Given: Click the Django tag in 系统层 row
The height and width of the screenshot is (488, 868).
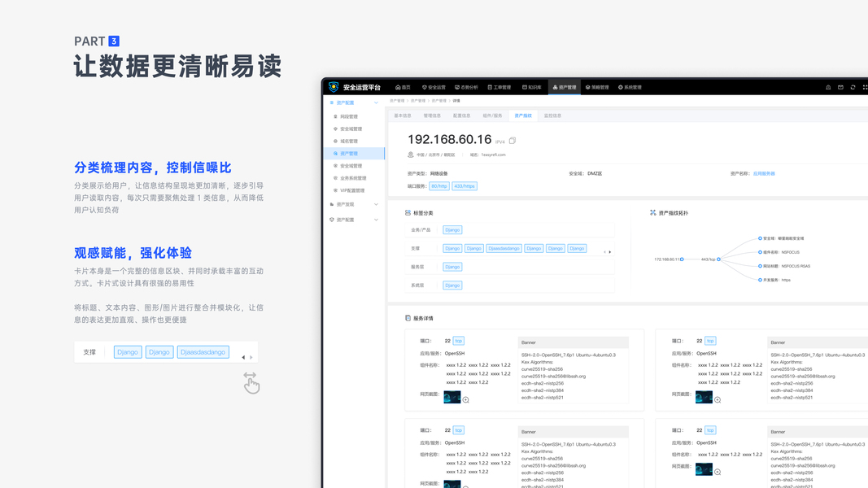Looking at the screenshot, I should click(x=452, y=285).
